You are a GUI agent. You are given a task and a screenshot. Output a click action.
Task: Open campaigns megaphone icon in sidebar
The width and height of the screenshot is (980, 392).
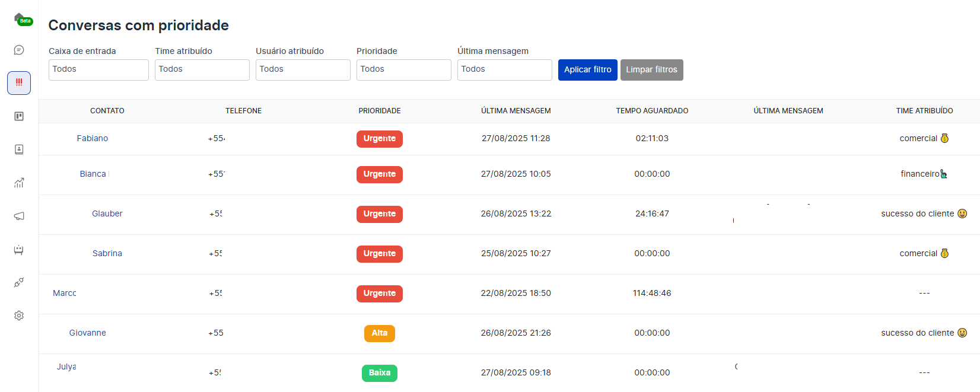click(x=19, y=216)
